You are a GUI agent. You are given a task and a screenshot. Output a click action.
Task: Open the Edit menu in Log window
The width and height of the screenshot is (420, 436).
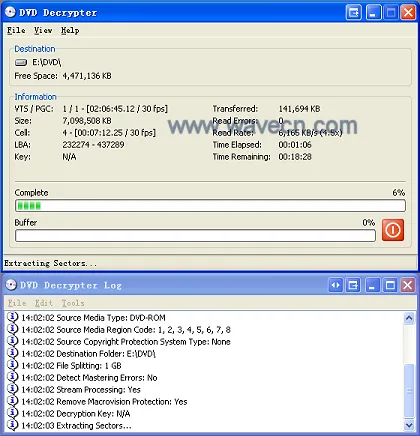point(44,303)
